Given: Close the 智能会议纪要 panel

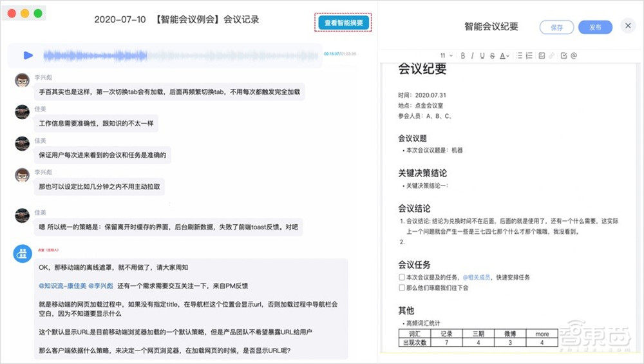Looking at the screenshot, I should 628,26.
